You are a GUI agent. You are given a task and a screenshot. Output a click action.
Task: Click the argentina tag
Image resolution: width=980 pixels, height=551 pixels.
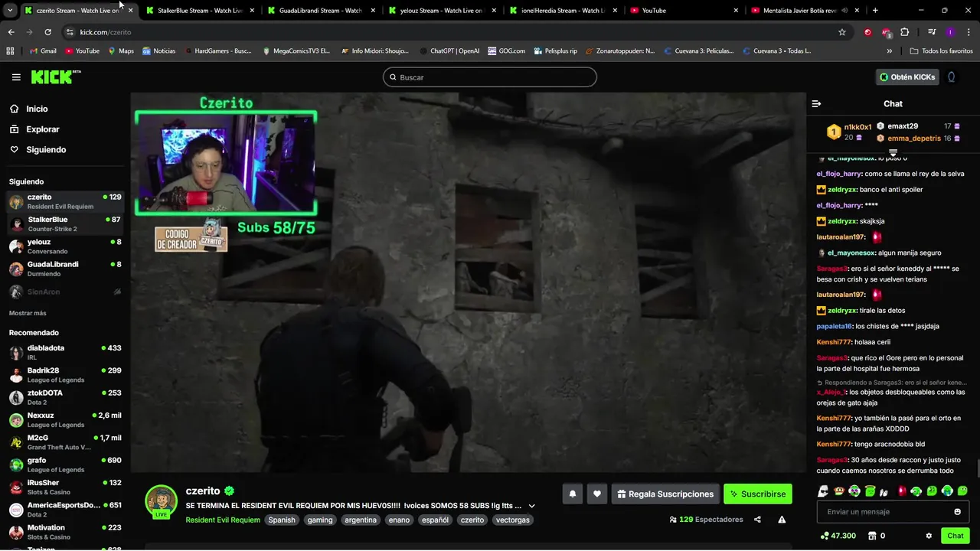(360, 520)
